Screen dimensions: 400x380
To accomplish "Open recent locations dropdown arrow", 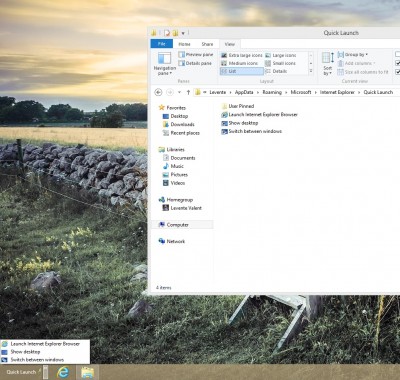I will pyautogui.click(x=179, y=92).
